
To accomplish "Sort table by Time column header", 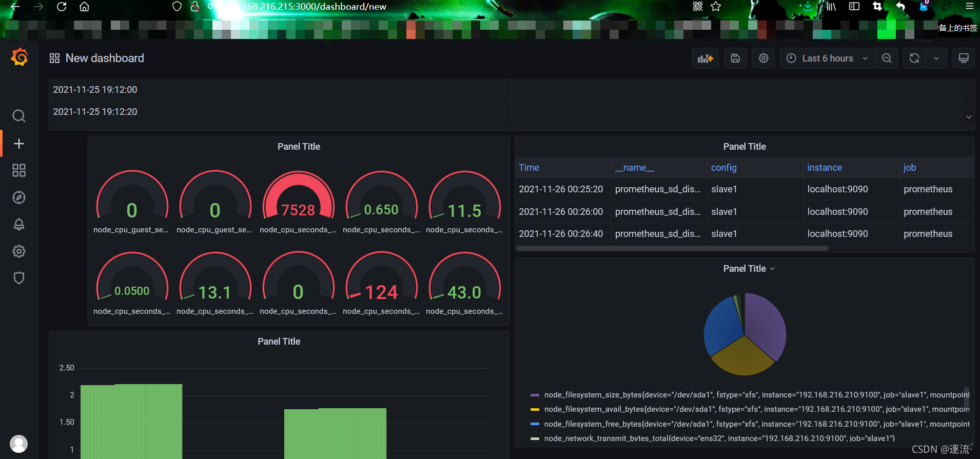I will point(529,168).
